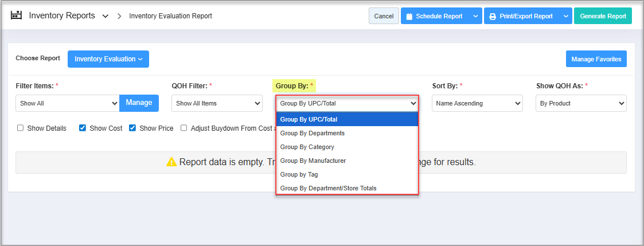The image size is (644, 246).
Task: Tick the Adjust Buydown From Cost checkbox
Action: (x=184, y=128)
